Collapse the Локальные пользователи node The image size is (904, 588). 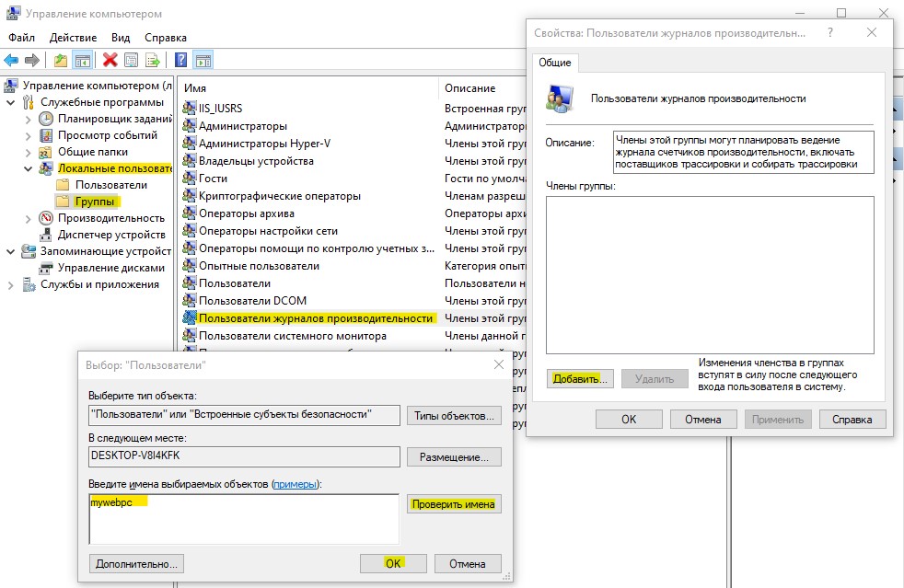[28, 169]
